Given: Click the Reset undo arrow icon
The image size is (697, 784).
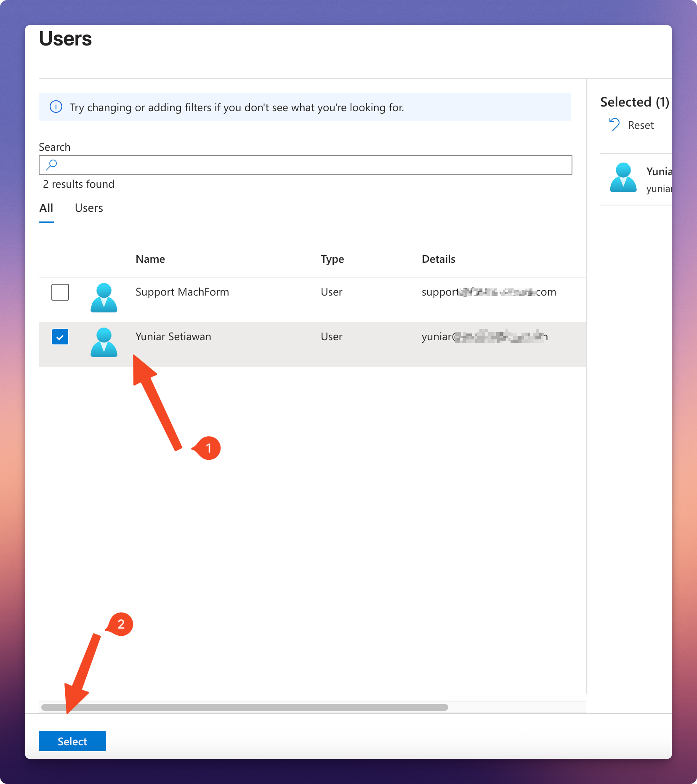Looking at the screenshot, I should pos(615,125).
